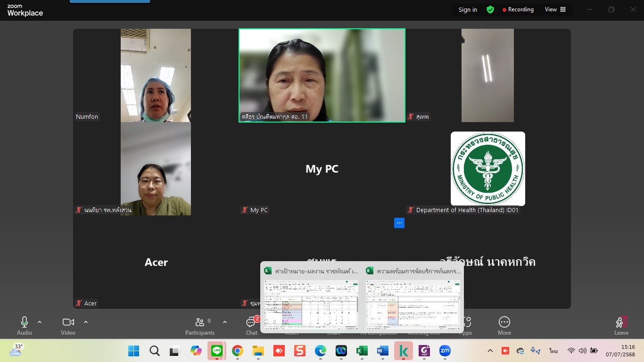The height and width of the screenshot is (362, 644).
Task: Open LINE app from the taskbar
Action: click(217, 351)
